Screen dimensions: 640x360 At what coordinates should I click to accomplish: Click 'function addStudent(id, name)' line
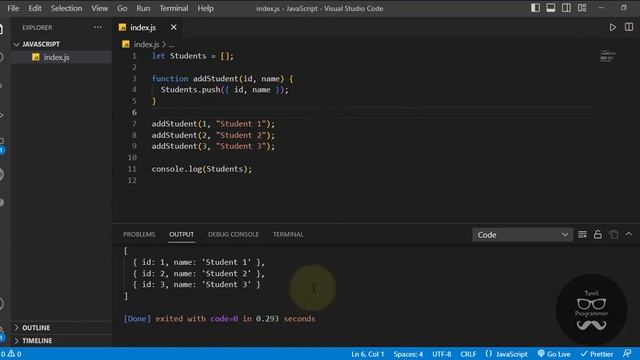[x=222, y=78]
